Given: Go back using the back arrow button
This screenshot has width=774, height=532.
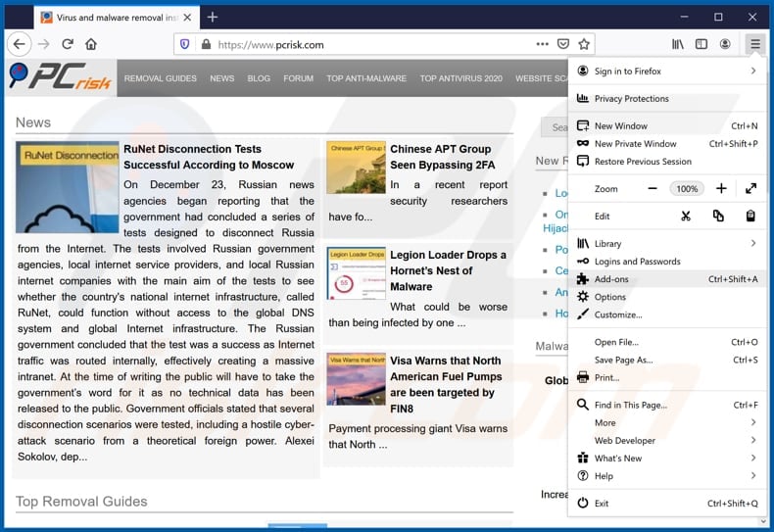Looking at the screenshot, I should (x=20, y=44).
